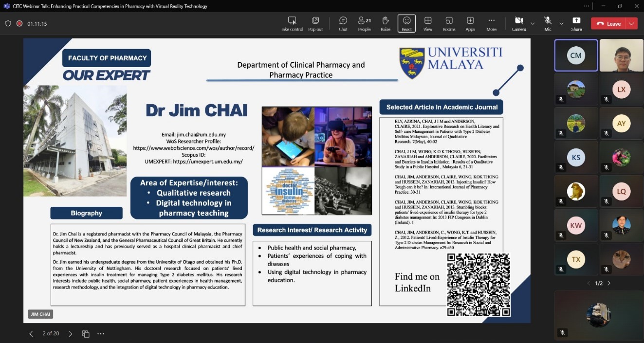Open the React emoji menu
The image size is (644, 343).
406,23
